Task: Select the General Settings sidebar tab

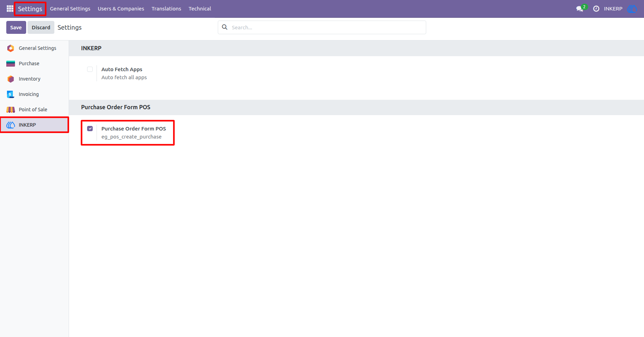Action: click(x=34, y=48)
